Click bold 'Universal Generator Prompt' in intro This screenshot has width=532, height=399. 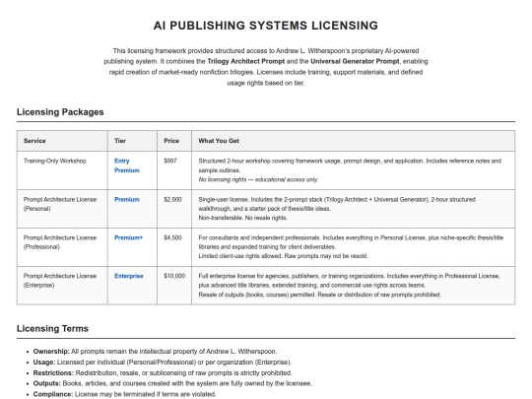(x=355, y=61)
